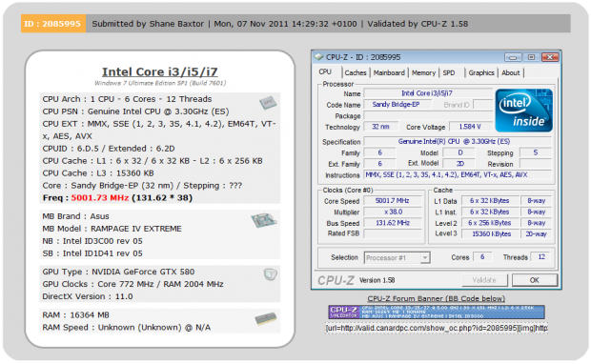This screenshot has height=364, width=591.
Task: Open the Graphics tab
Action: pyautogui.click(x=481, y=72)
